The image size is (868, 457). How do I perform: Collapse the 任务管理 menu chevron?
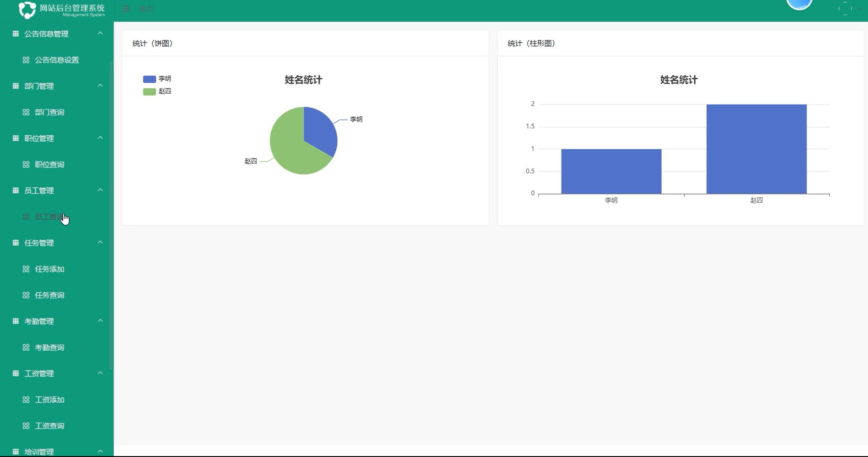pos(100,243)
